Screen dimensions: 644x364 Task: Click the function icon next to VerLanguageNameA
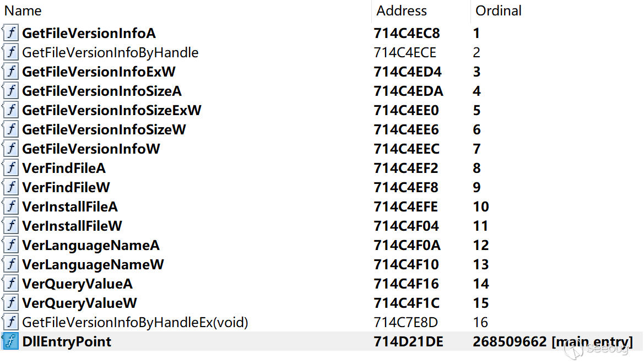(x=10, y=245)
